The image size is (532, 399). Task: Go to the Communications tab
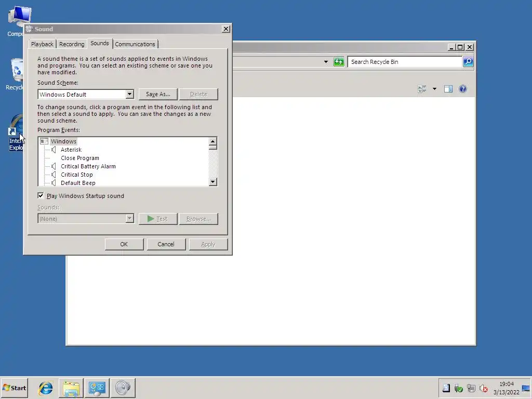(135, 44)
